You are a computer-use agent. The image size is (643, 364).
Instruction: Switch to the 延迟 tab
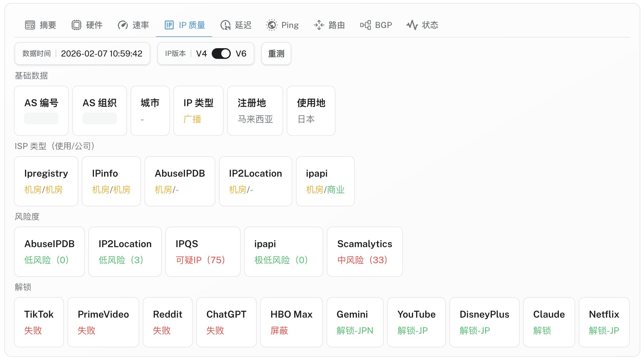pyautogui.click(x=243, y=25)
